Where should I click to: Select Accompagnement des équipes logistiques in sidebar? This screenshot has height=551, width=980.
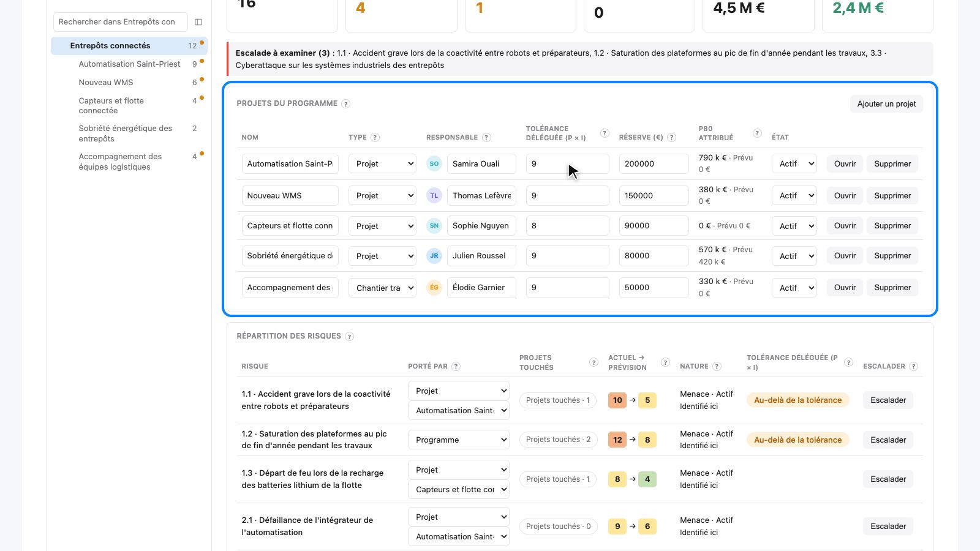[x=129, y=162]
